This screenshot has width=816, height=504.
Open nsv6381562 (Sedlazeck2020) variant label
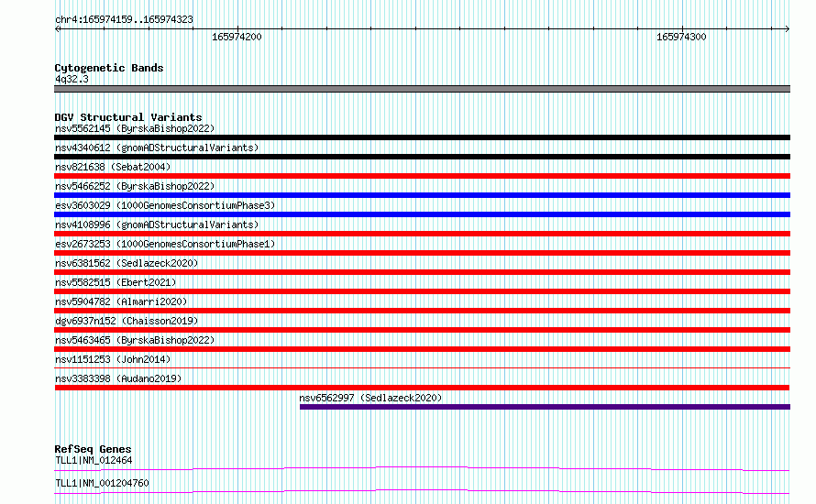[x=127, y=263]
